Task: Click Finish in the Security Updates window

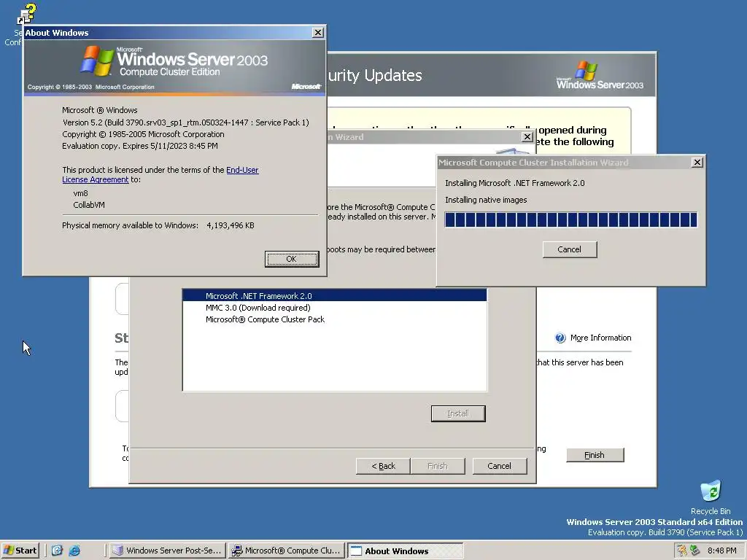Action: [595, 455]
